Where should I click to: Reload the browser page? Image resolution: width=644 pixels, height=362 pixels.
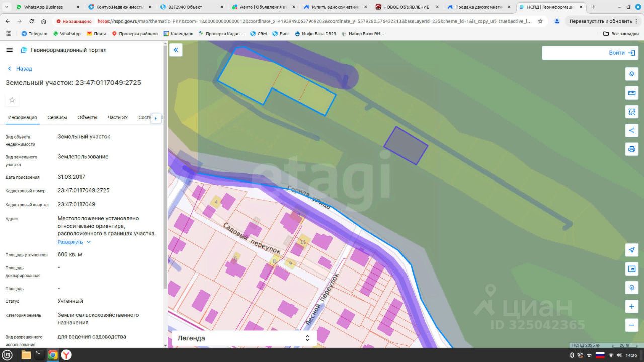click(31, 21)
